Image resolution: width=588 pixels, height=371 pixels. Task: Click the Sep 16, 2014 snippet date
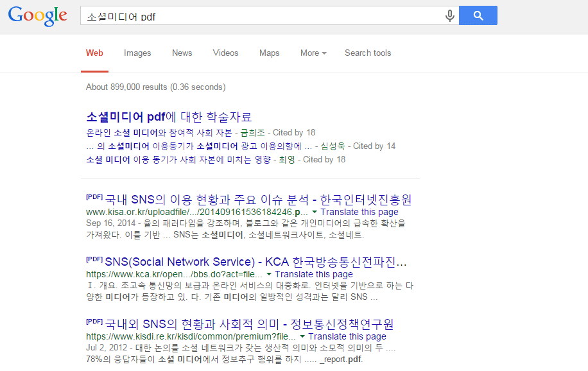click(110, 223)
